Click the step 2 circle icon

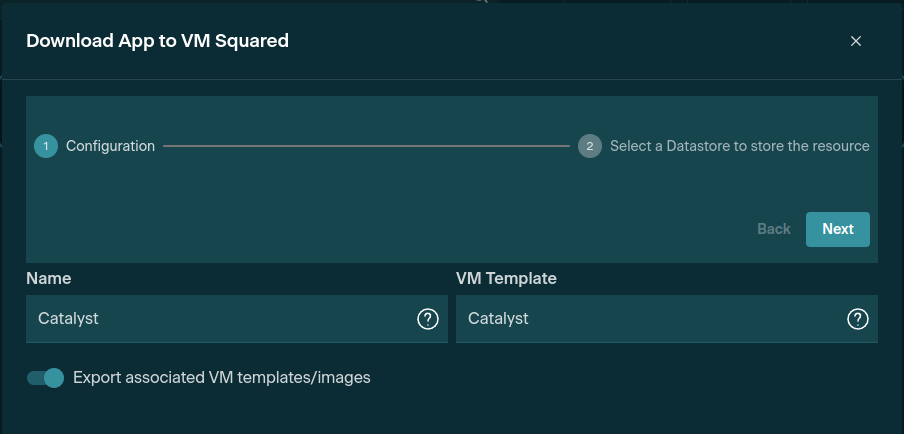pos(590,146)
